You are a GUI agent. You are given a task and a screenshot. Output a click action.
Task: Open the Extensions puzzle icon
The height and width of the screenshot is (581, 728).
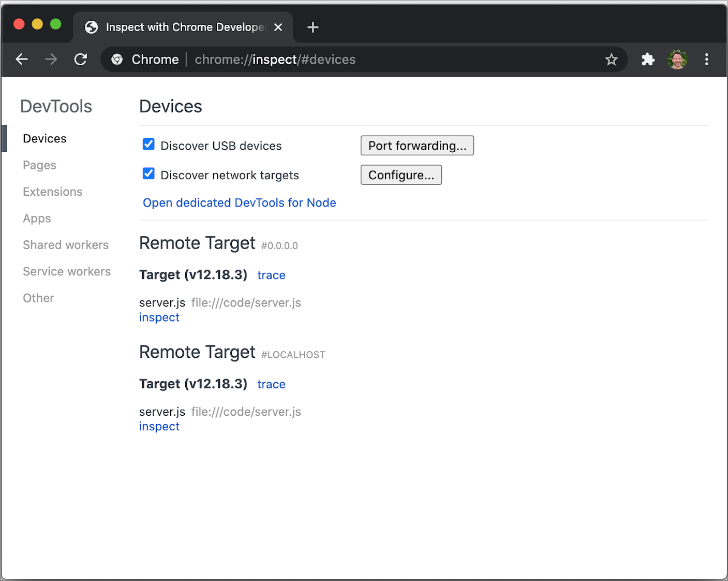648,60
